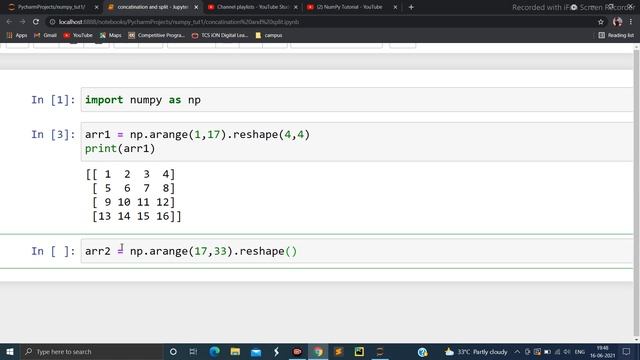Open Sublime Text from the taskbar
Viewport: 640px width, 360px height.
(338, 351)
